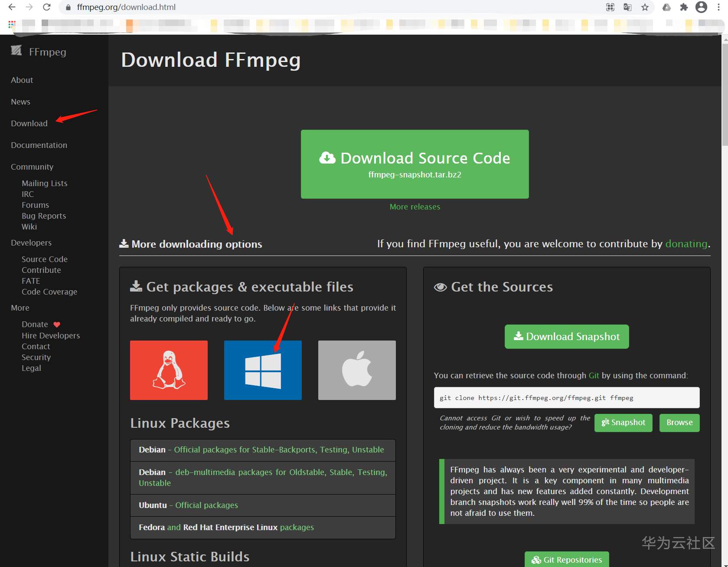Open the More section in sidebar
The height and width of the screenshot is (567, 728).
pos(20,308)
